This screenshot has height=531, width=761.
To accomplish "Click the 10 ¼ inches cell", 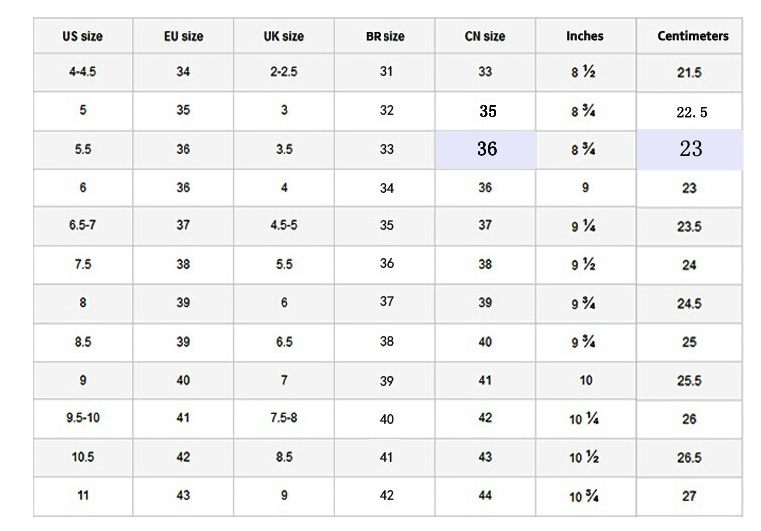I will 585,419.
